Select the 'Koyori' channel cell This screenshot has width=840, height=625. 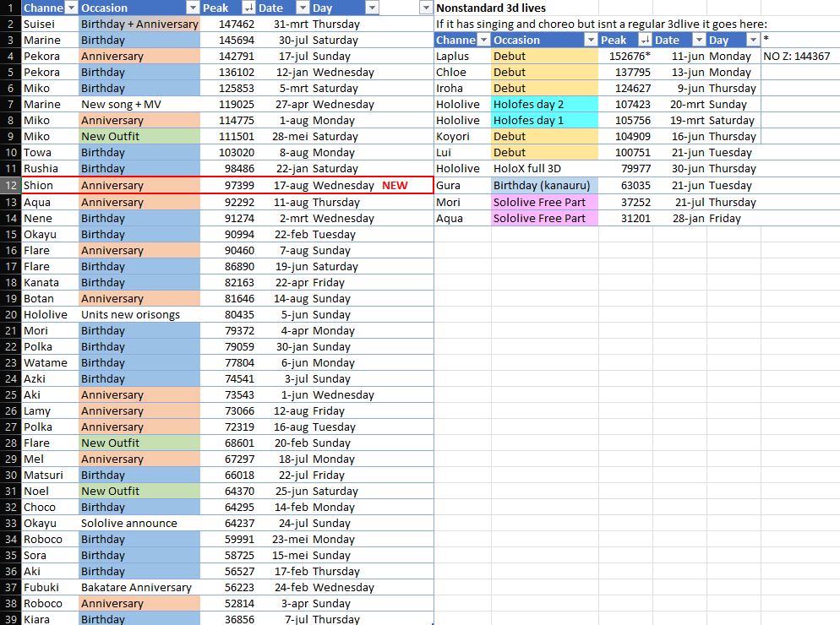coord(463,137)
